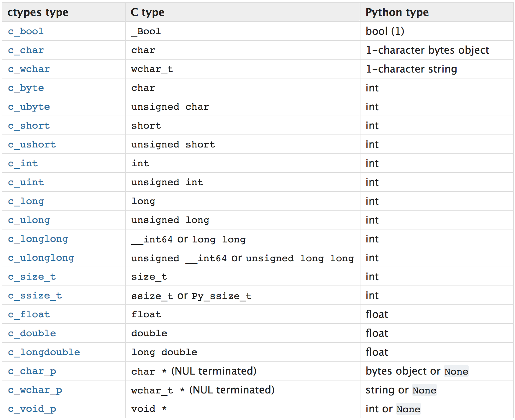Follow the c_ulong link
515x420 pixels.
pos(29,220)
